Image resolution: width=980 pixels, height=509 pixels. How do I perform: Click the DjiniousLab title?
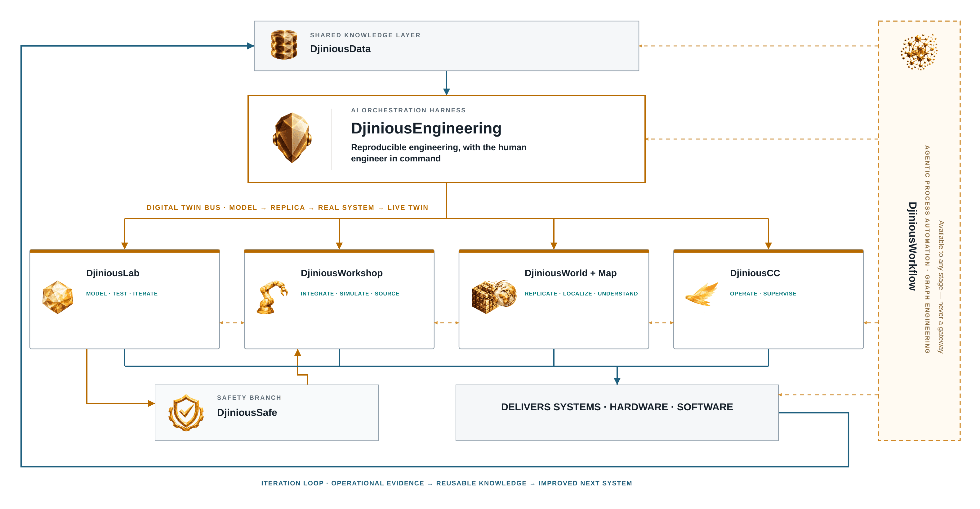(x=113, y=273)
